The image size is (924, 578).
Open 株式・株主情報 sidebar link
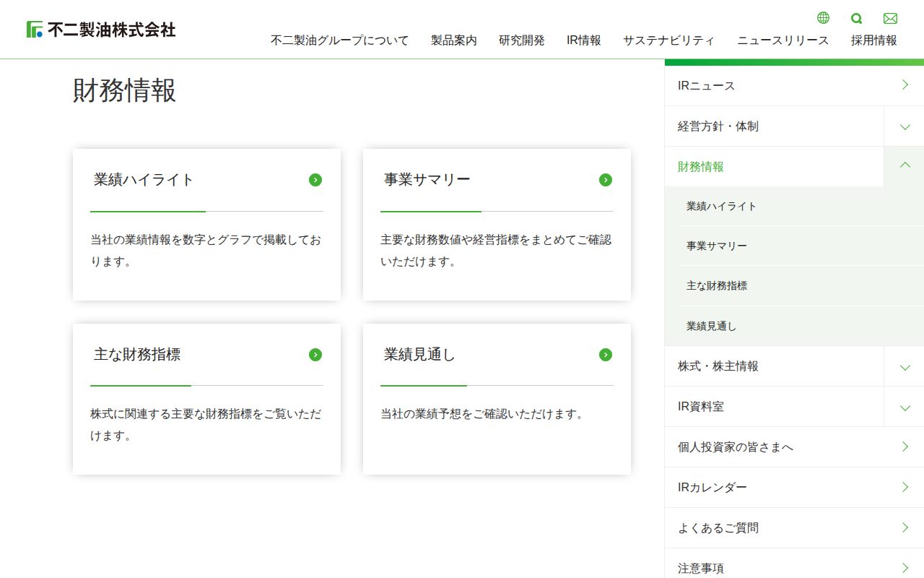point(774,366)
